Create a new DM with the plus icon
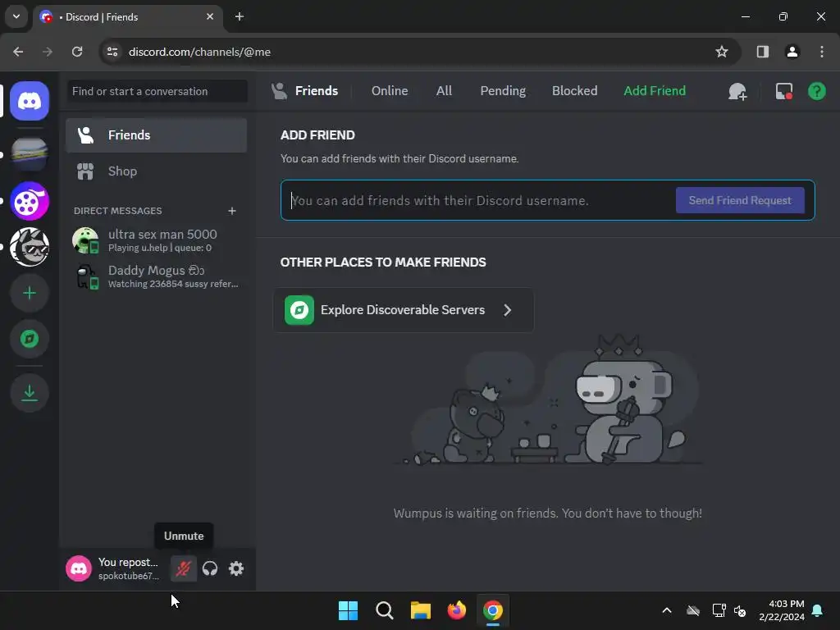 coord(232,211)
